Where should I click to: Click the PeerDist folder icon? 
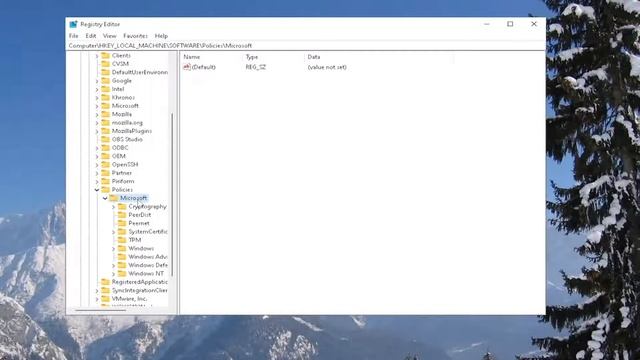122,215
